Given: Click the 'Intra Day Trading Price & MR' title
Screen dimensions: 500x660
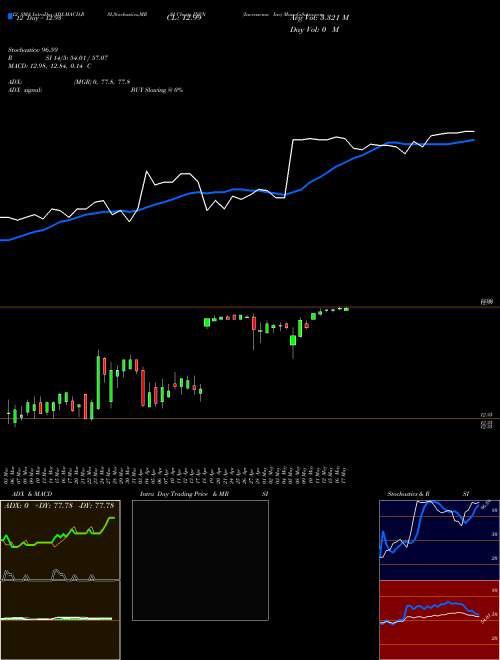Looking at the screenshot, I should pos(185,494).
